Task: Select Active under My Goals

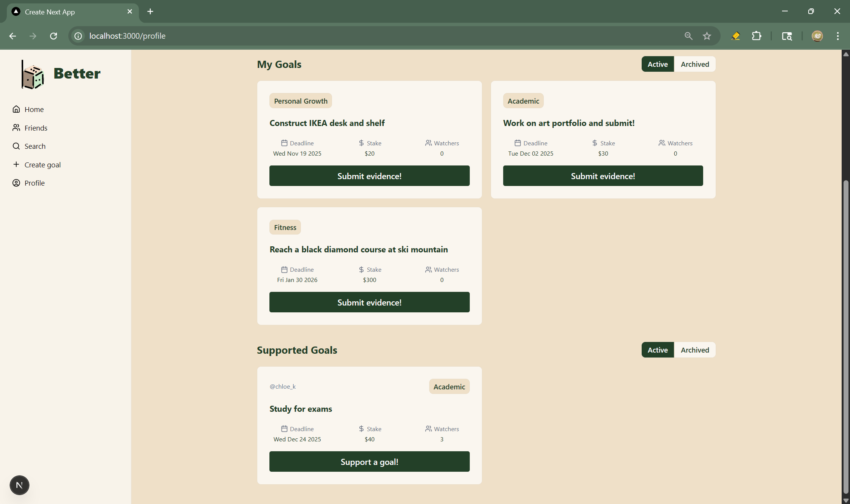Action: click(x=657, y=64)
